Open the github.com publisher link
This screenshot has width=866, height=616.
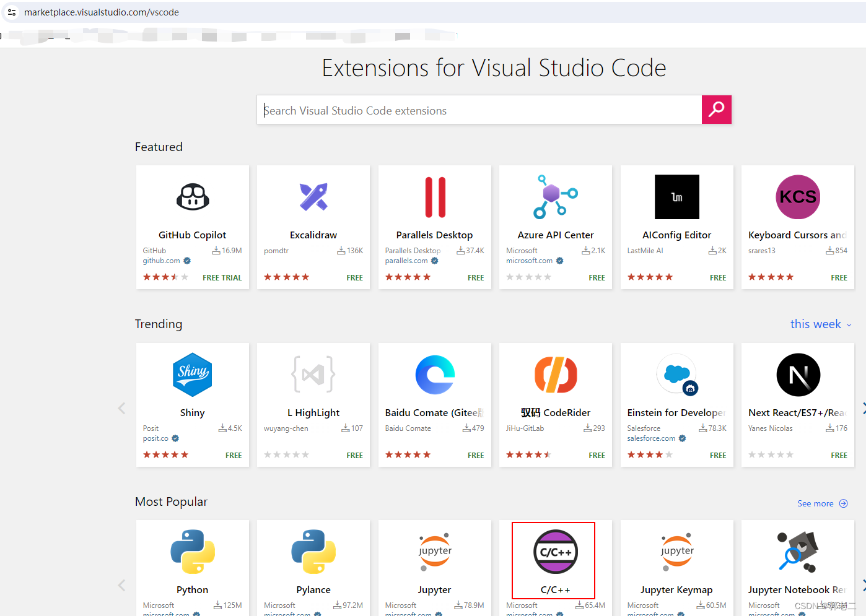pyautogui.click(x=162, y=261)
